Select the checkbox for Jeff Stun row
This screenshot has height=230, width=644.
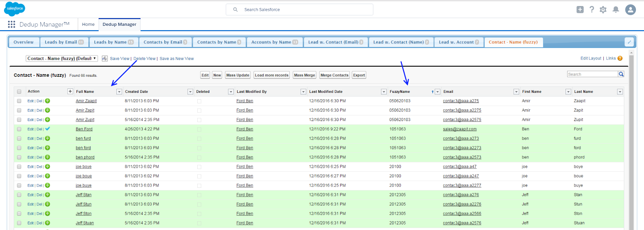tap(19, 204)
